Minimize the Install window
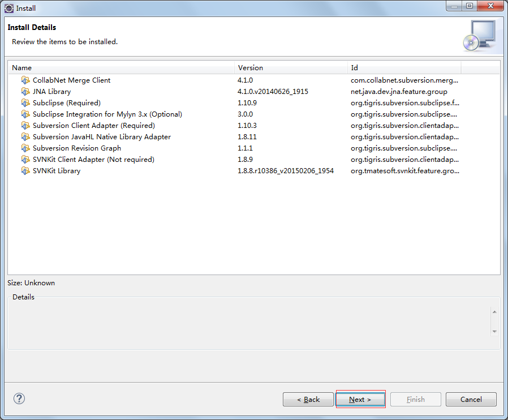This screenshot has width=508, height=420. (x=454, y=6)
